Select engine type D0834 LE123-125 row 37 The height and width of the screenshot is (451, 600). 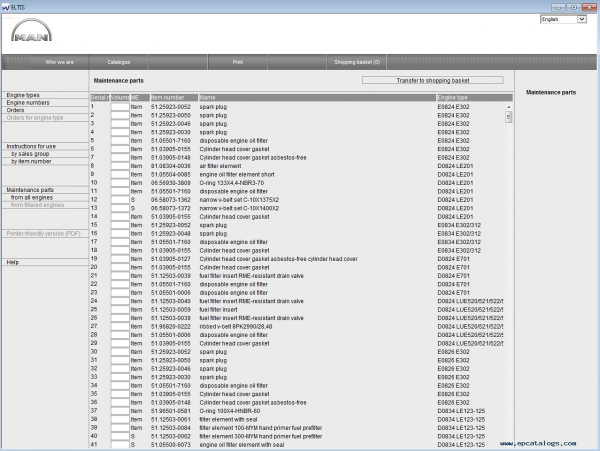tap(461, 411)
